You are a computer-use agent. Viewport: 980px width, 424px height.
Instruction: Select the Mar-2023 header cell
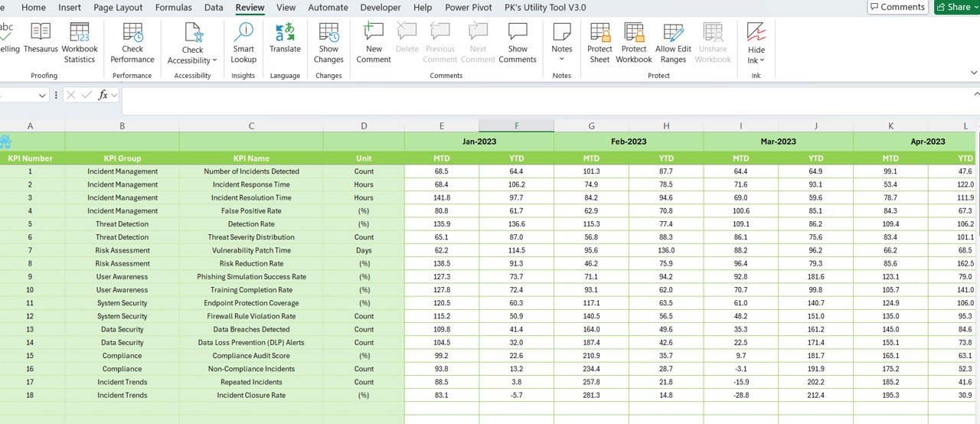[778, 142]
